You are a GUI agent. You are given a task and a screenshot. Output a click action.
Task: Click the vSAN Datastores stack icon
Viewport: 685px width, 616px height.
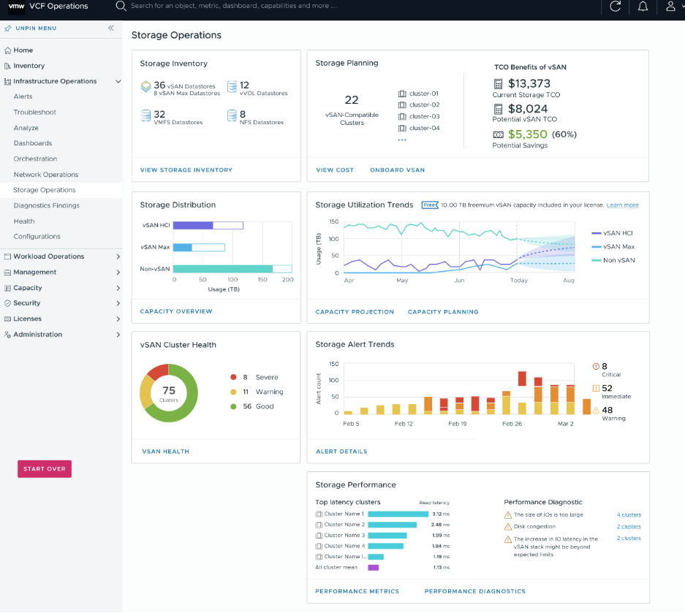[x=145, y=87]
